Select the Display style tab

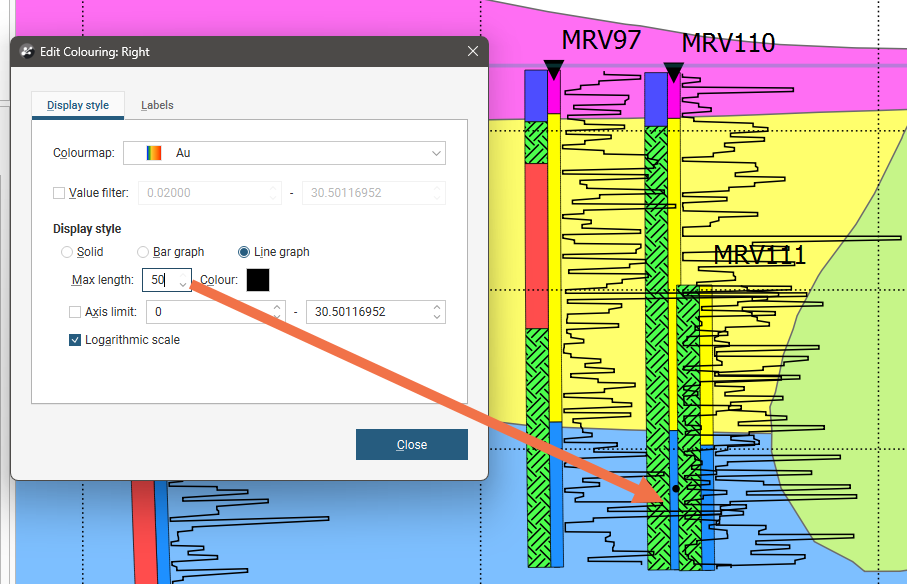tap(78, 105)
